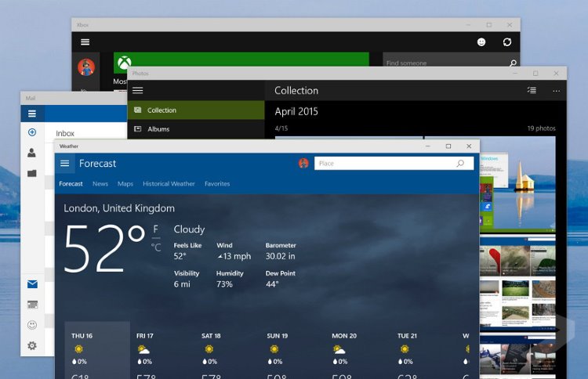Click the Weather Place search field

pos(384,164)
